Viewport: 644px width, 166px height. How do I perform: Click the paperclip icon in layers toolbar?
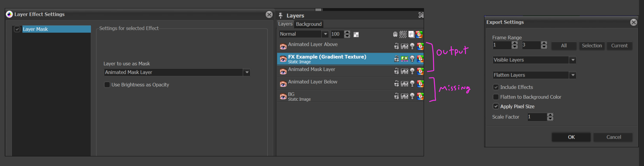[395, 34]
